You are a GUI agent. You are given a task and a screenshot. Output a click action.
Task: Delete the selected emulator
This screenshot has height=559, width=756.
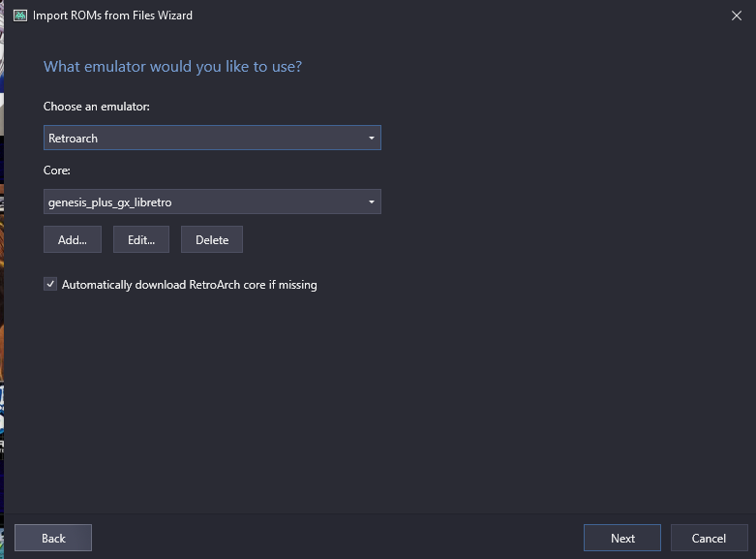coord(212,239)
